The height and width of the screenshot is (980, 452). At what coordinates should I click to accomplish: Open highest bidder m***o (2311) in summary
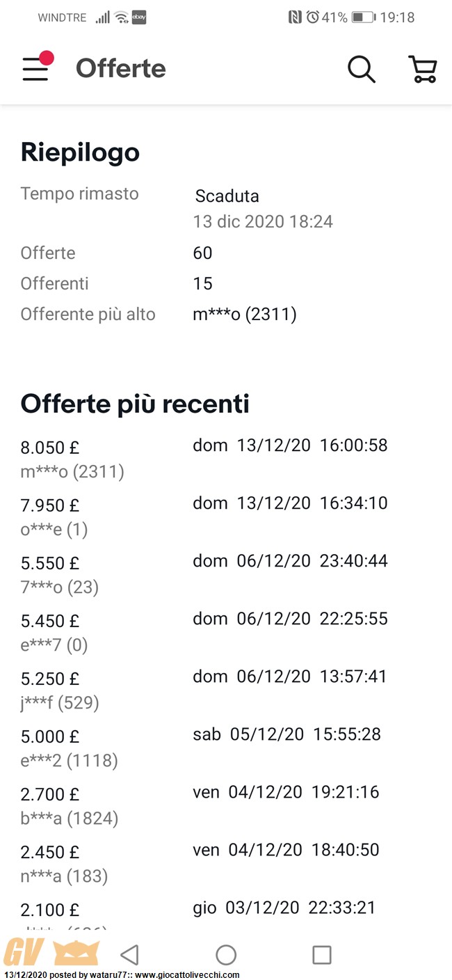pos(245,315)
